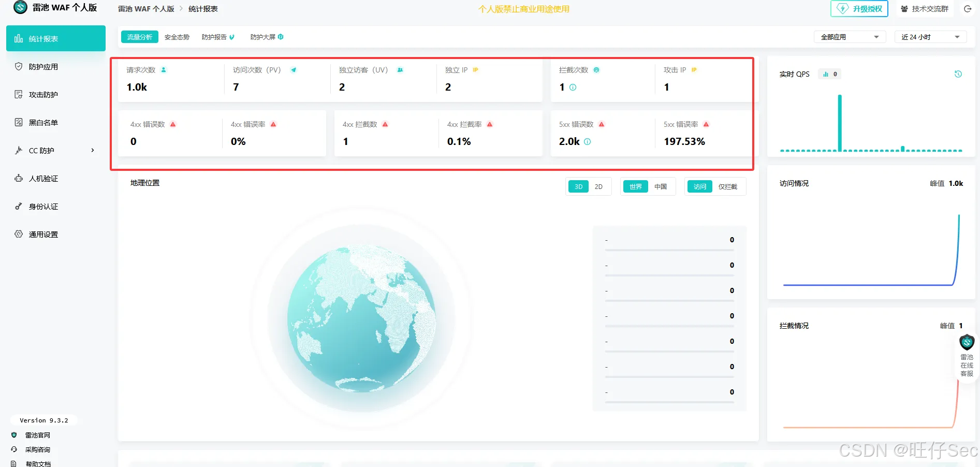The image size is (980, 467).
Task: Open the 技术交流群 link
Action: coord(925,9)
